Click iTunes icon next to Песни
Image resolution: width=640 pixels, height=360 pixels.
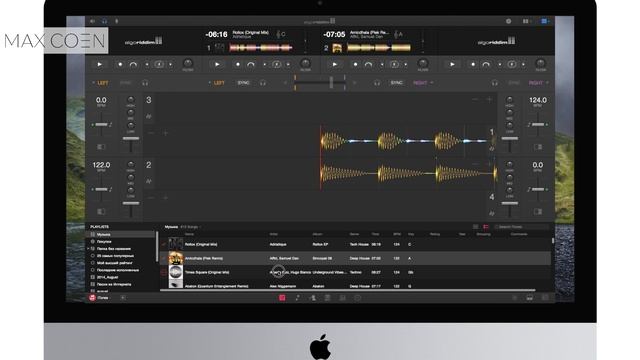(92, 298)
